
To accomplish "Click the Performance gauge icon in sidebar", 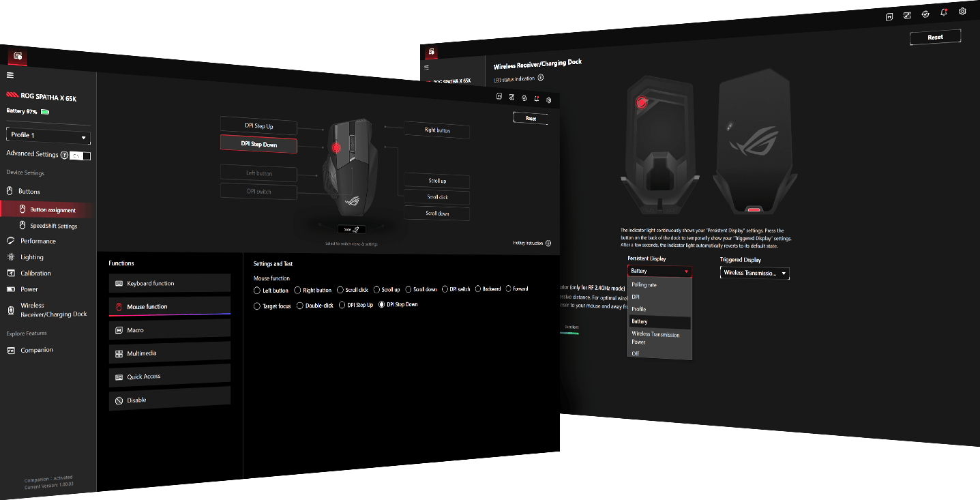I will click(x=10, y=241).
